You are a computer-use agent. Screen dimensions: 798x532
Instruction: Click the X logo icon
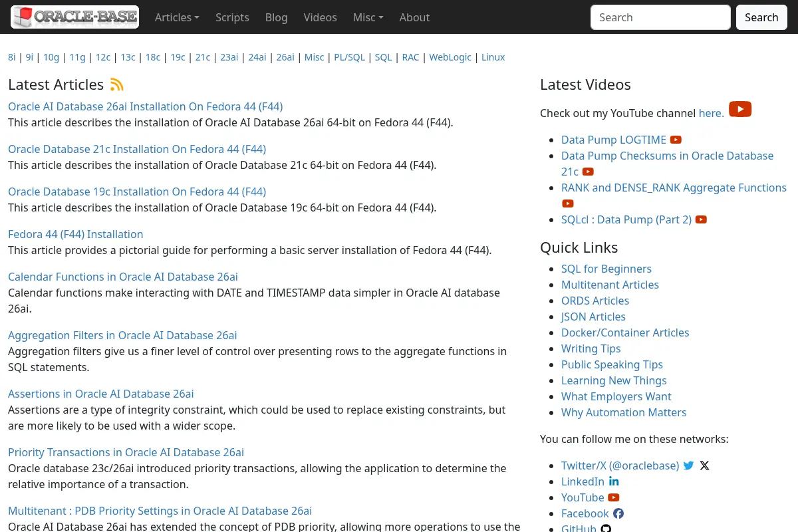tap(705, 465)
